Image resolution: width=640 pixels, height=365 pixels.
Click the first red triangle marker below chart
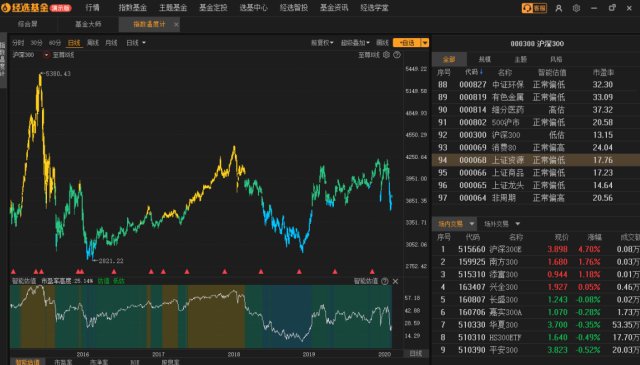click(x=13, y=272)
